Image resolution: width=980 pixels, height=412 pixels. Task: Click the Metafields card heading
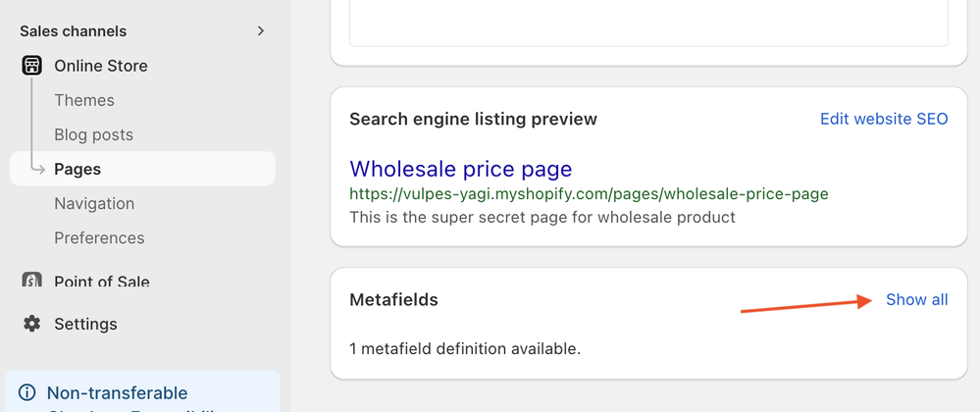pos(393,299)
